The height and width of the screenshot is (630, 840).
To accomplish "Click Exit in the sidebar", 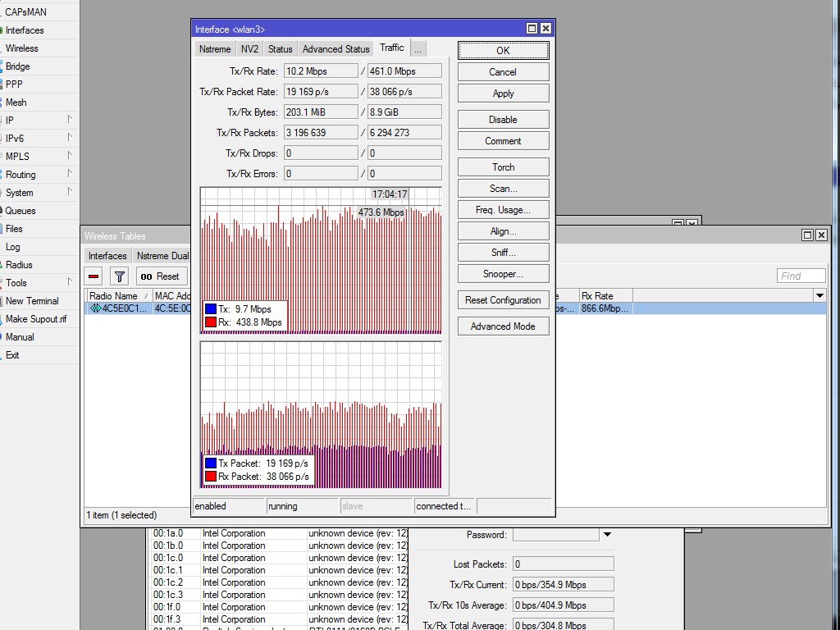I will [x=12, y=355].
